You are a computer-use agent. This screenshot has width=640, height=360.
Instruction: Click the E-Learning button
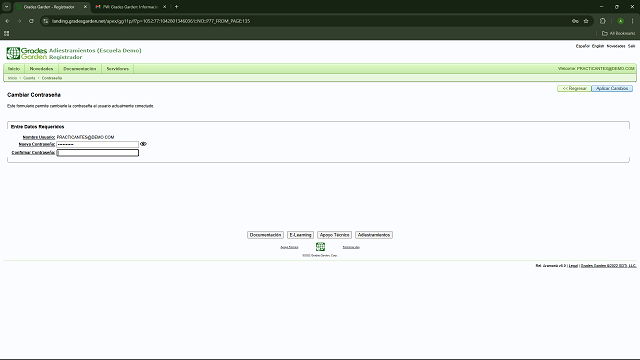point(300,235)
